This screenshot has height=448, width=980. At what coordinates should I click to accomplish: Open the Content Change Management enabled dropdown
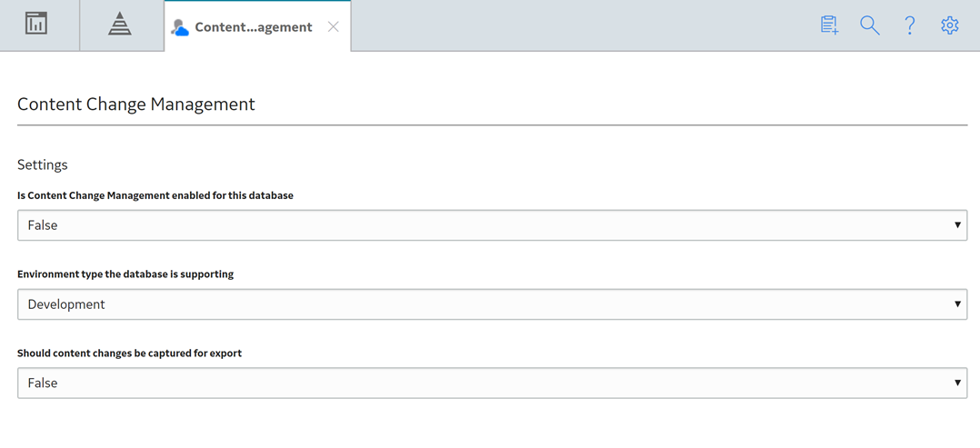[493, 225]
